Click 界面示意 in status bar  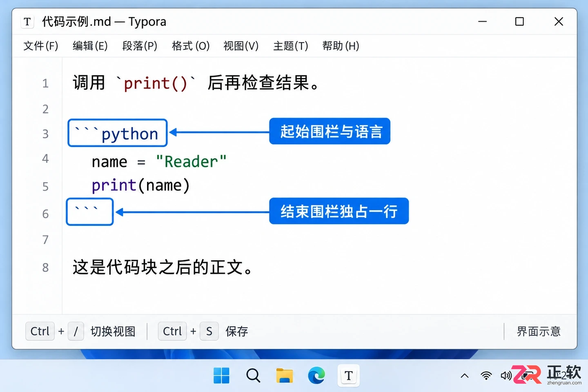pyautogui.click(x=539, y=331)
